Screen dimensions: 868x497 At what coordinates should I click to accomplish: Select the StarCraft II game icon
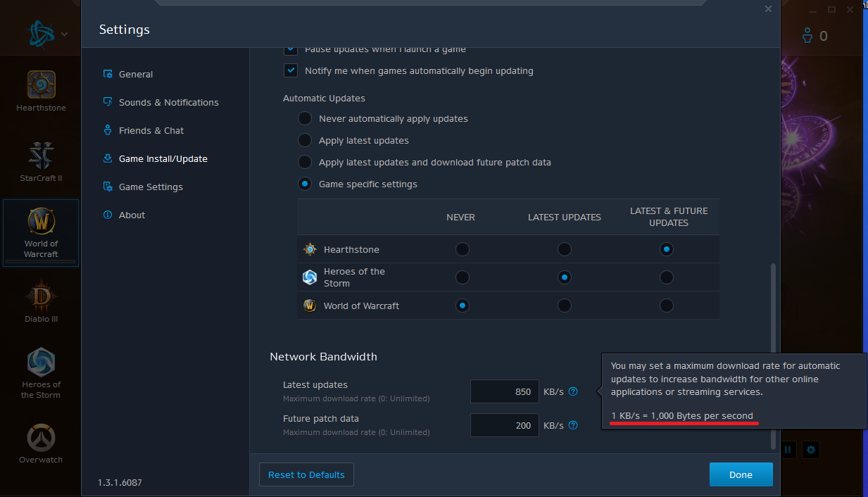click(41, 155)
